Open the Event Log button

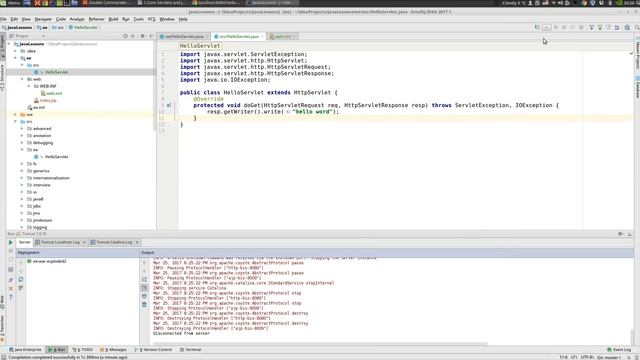pyautogui.click(x=619, y=350)
